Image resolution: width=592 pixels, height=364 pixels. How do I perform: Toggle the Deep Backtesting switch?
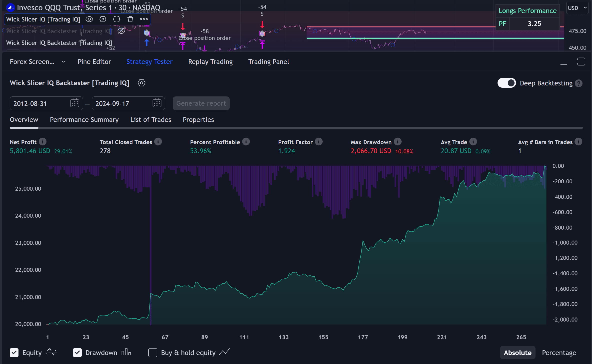click(507, 83)
